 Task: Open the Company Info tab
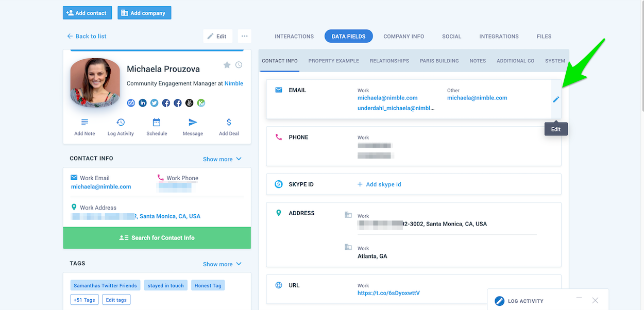pyautogui.click(x=403, y=36)
